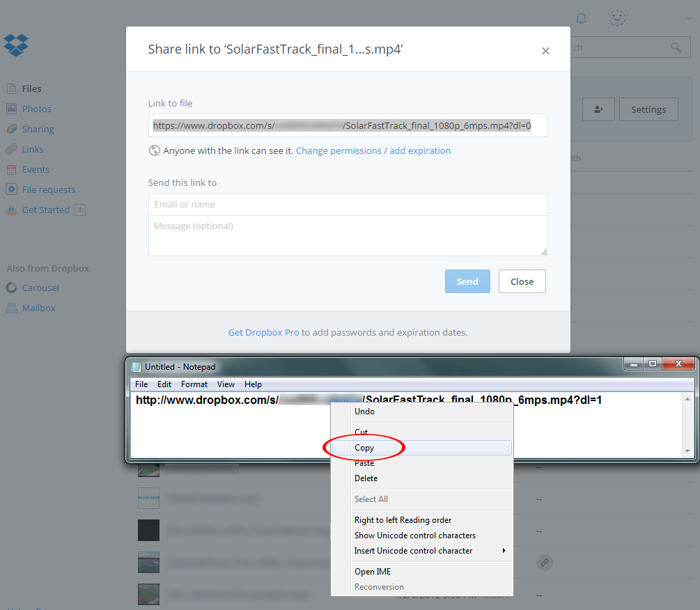This screenshot has width=700, height=610.
Task: Click the Dropbox search box
Action: 630,47
